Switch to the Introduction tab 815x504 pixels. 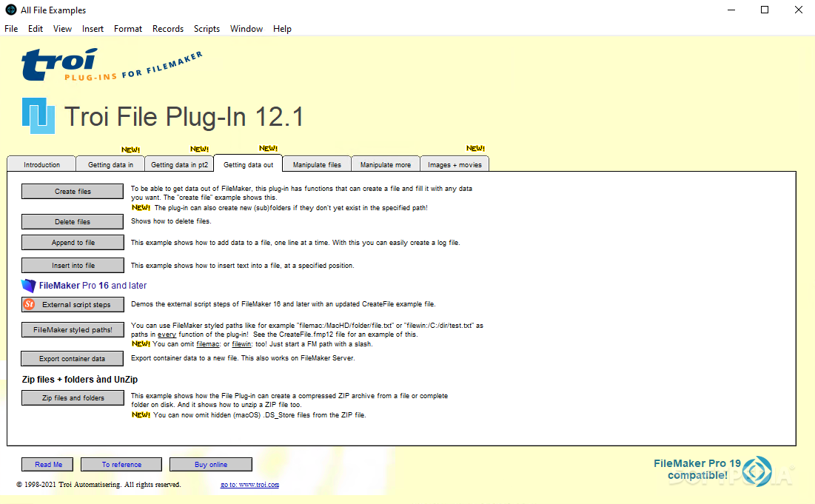coord(41,164)
